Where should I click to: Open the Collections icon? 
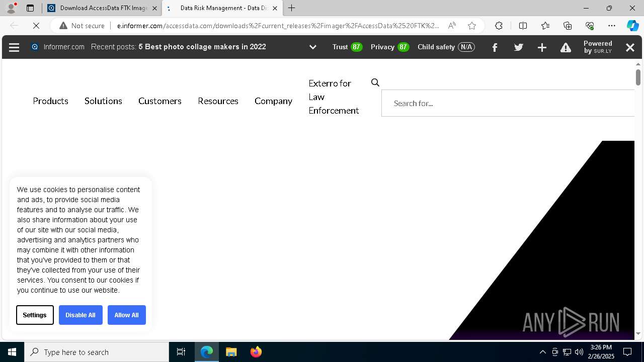click(x=568, y=26)
